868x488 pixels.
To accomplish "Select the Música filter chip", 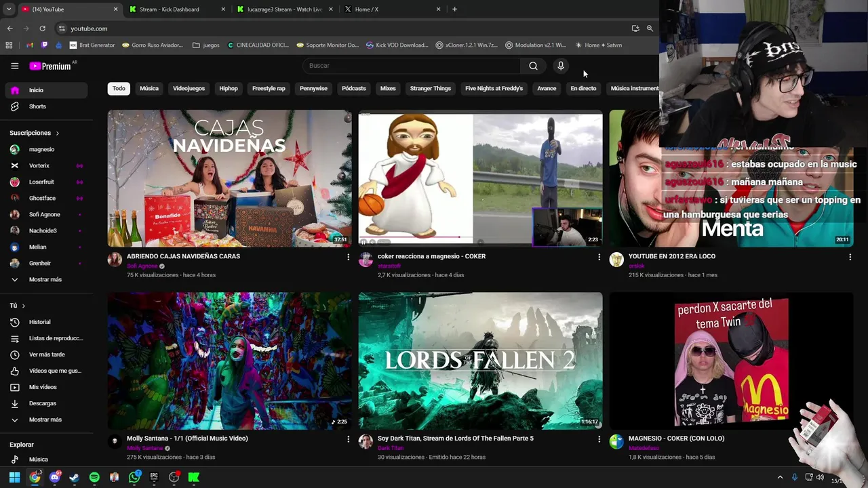I will (x=149, y=88).
